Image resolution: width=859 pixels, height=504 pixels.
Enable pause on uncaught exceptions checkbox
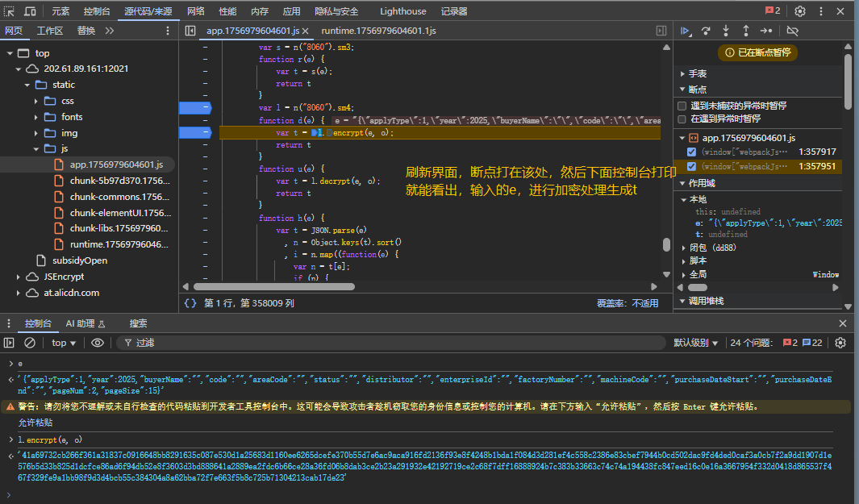tap(683, 106)
